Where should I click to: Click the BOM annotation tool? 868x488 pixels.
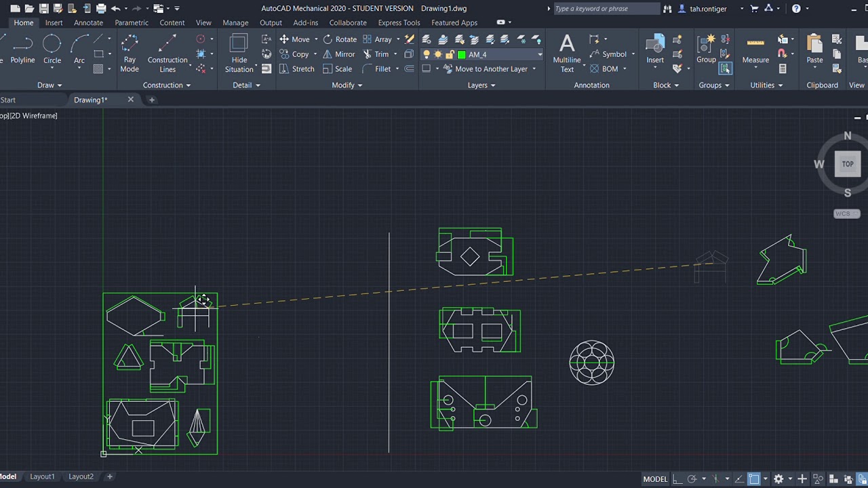(x=604, y=69)
